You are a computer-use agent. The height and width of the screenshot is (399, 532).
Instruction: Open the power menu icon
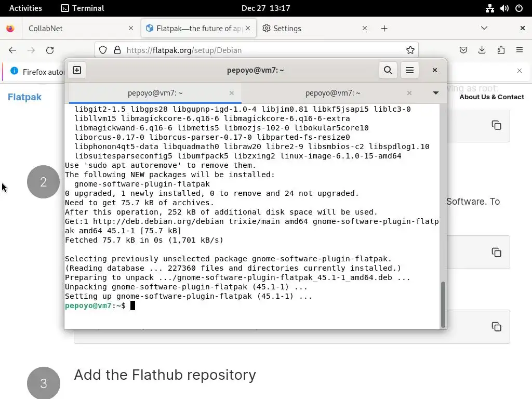[x=519, y=8]
